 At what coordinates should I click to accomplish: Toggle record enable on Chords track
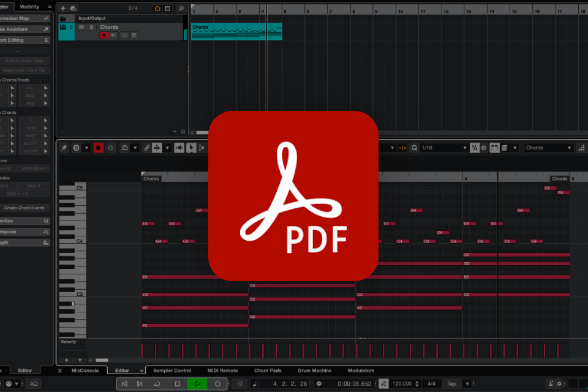coord(104,36)
